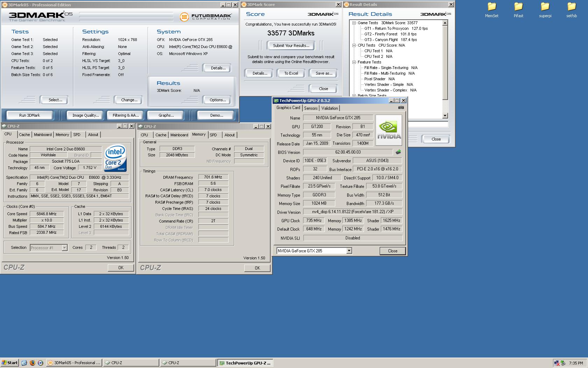Click the Change... settings button
588x368 pixels.
129,100
